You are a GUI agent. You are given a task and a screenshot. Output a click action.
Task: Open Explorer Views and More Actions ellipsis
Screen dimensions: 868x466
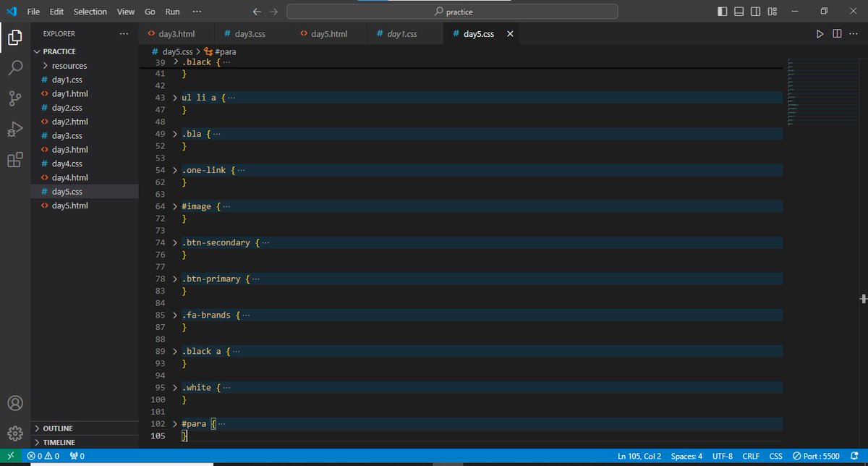124,34
